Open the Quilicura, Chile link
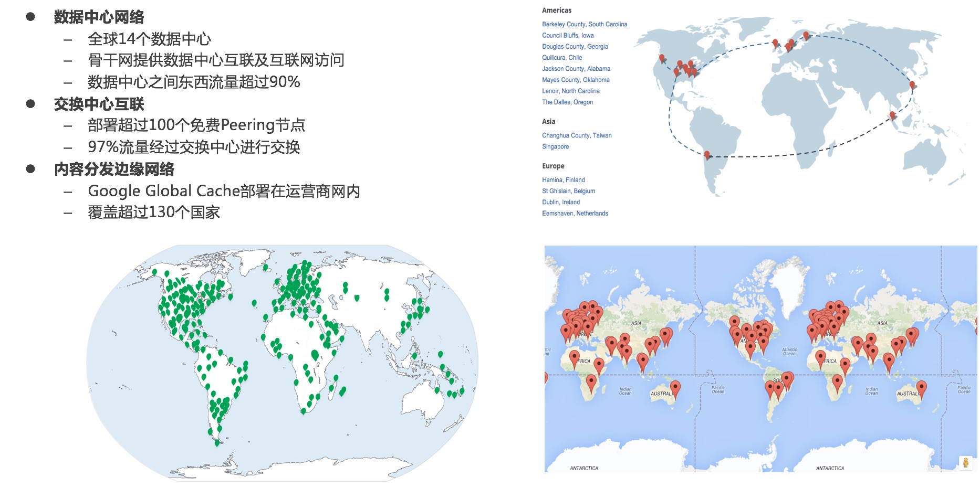This screenshot has height=488, width=980. (x=561, y=58)
